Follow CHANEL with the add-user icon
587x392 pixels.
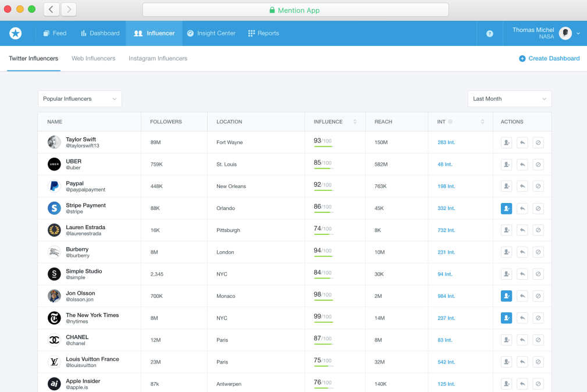point(507,340)
